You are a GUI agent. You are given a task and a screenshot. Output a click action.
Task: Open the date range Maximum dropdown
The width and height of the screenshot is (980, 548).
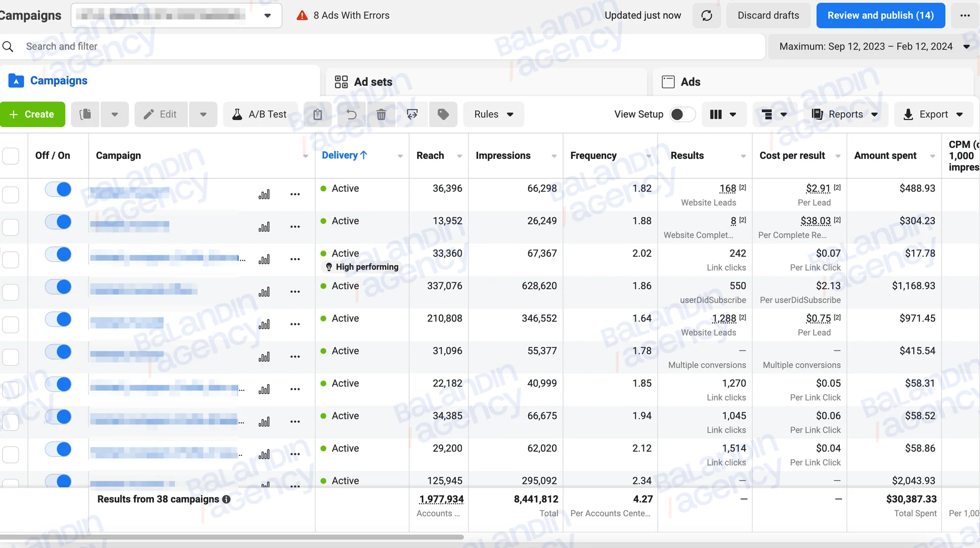click(x=874, y=47)
